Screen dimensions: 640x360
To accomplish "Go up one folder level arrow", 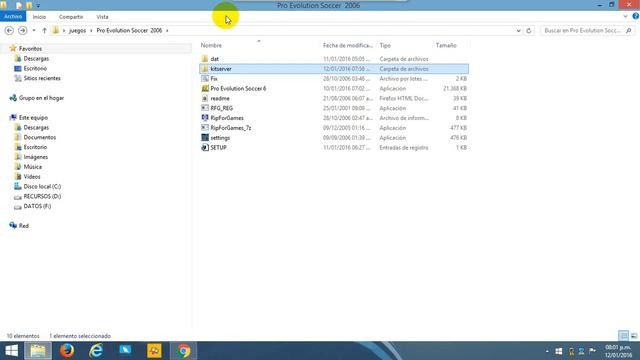I will (44, 31).
